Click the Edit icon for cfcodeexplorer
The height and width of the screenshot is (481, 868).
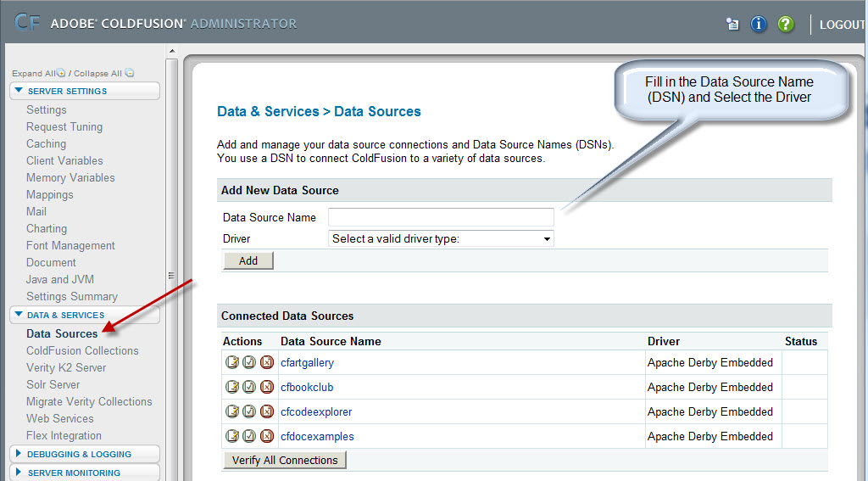pyautogui.click(x=232, y=411)
